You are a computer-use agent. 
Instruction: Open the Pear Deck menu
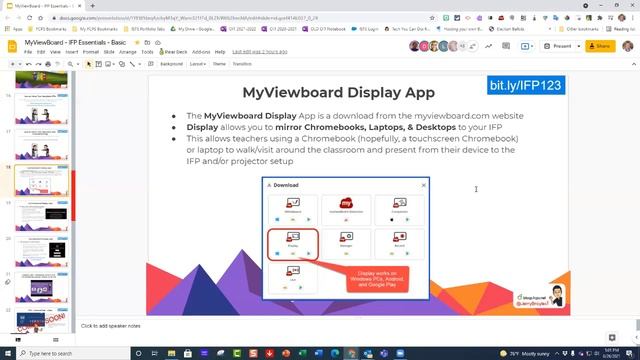point(173,52)
